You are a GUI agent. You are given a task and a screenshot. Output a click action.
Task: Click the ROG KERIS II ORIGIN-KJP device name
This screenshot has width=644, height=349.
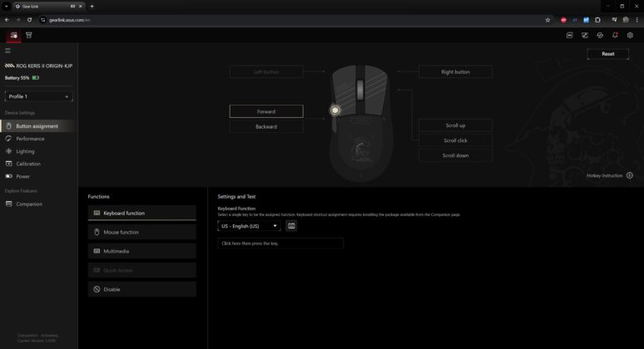[44, 66]
